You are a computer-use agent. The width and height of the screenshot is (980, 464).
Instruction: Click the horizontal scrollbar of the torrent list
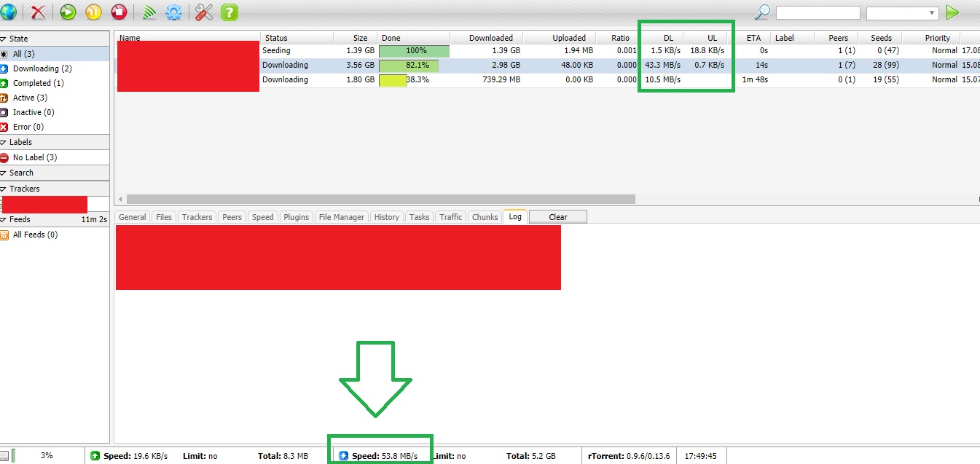pyautogui.click(x=381, y=199)
